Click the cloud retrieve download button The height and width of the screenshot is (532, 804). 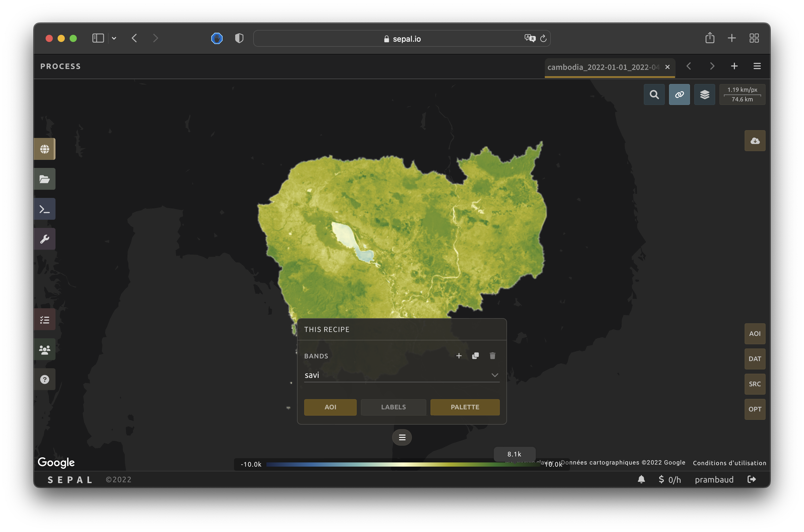(x=754, y=141)
